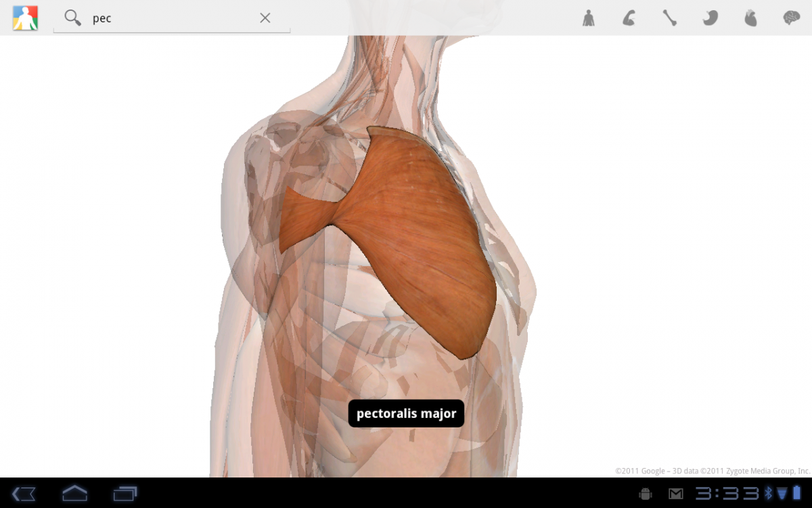This screenshot has height=508, width=812.
Task: Clear the search text with X
Action: pos(265,18)
